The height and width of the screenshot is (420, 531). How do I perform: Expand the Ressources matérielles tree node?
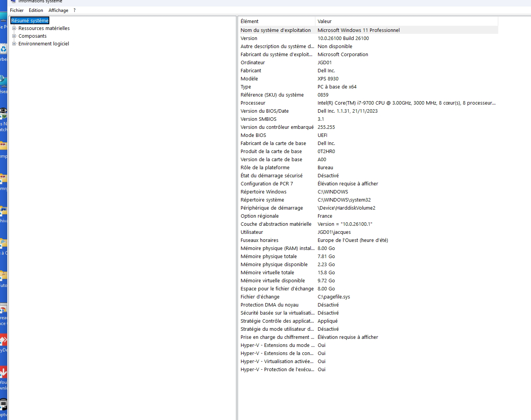14,28
